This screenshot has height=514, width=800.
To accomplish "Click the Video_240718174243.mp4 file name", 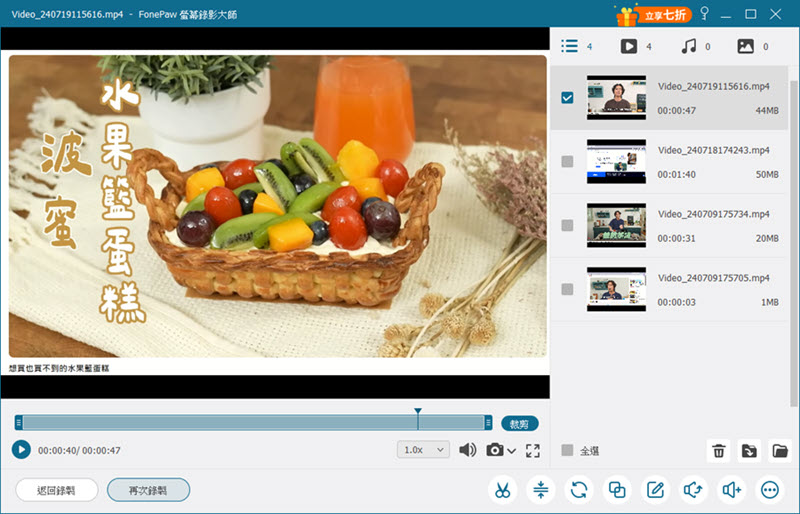I will [713, 150].
